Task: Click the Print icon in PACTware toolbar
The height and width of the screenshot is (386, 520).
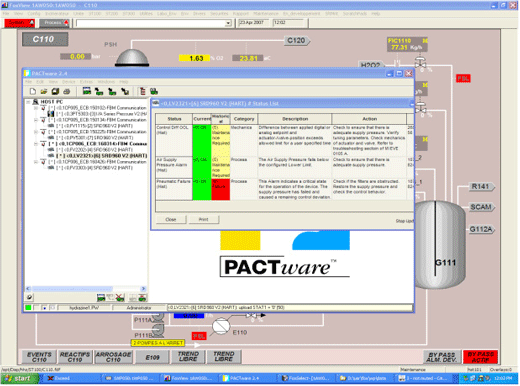Action: (x=67, y=91)
